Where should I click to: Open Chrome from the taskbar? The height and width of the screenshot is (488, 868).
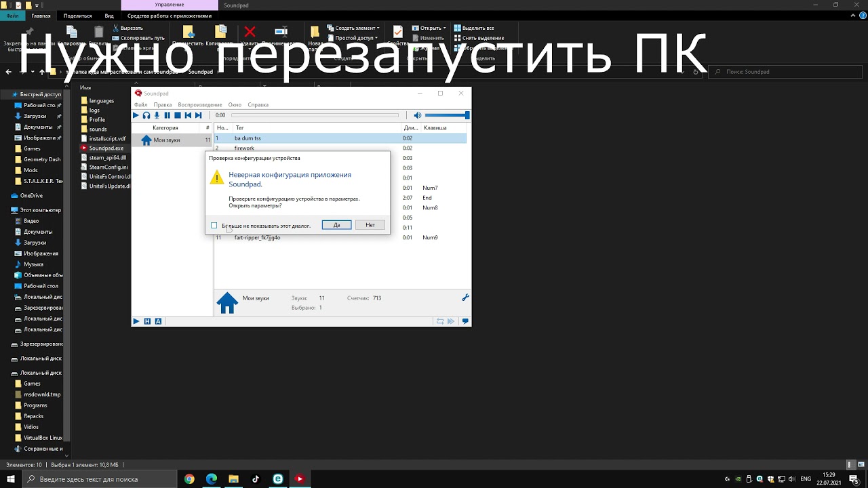click(189, 479)
